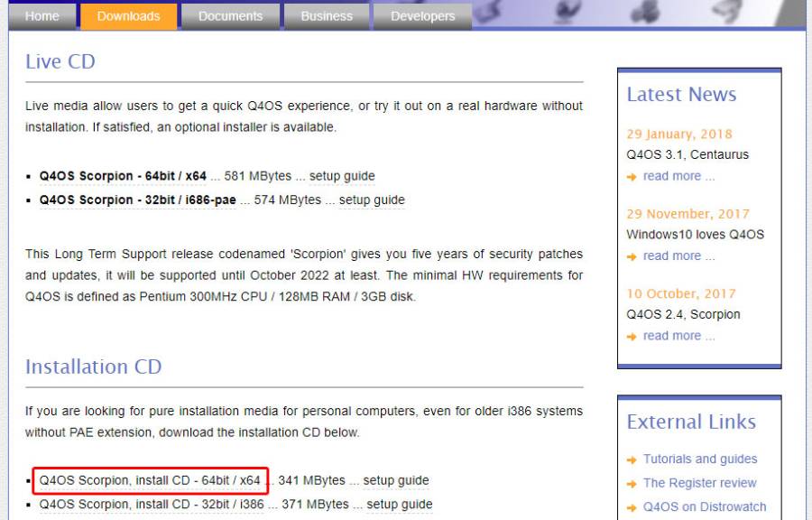Open the Business tab
This screenshot has height=520, width=812.
[x=327, y=16]
